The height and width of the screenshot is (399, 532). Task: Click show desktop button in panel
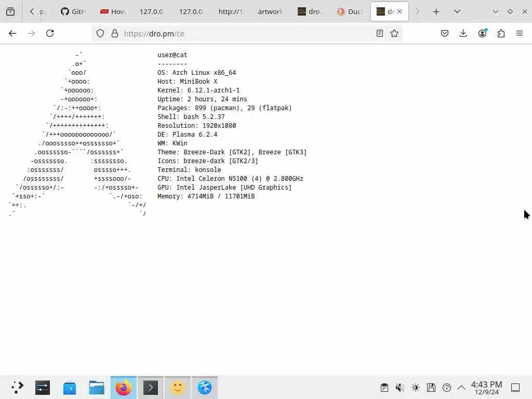[515, 388]
